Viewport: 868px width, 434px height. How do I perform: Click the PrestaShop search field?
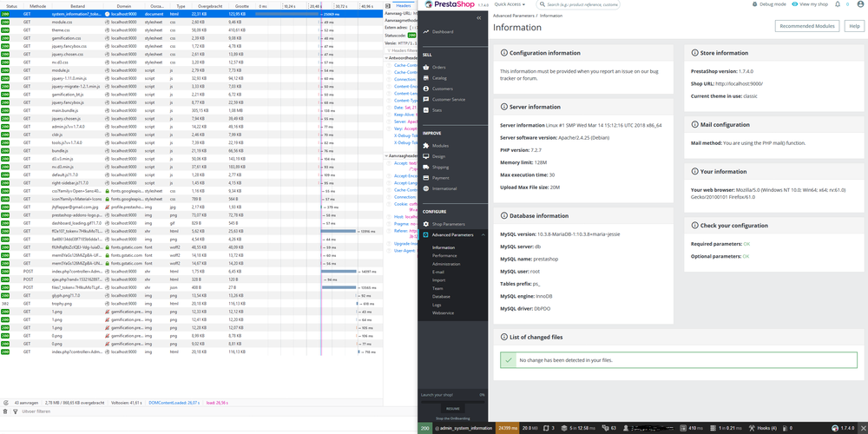point(578,4)
